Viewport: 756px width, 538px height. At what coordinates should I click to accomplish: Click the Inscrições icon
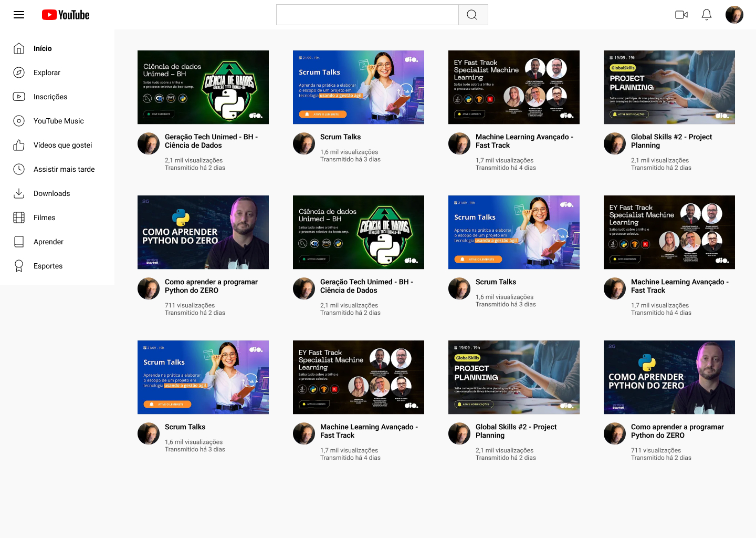[x=19, y=97]
